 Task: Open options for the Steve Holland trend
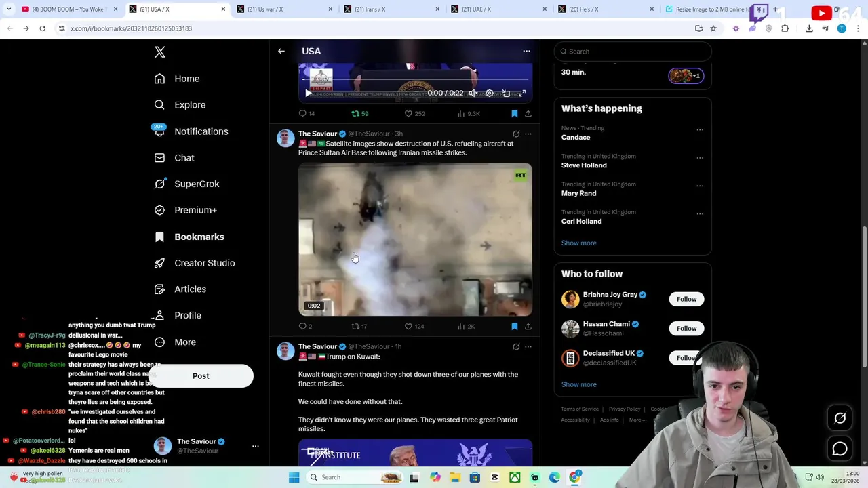[700, 158]
